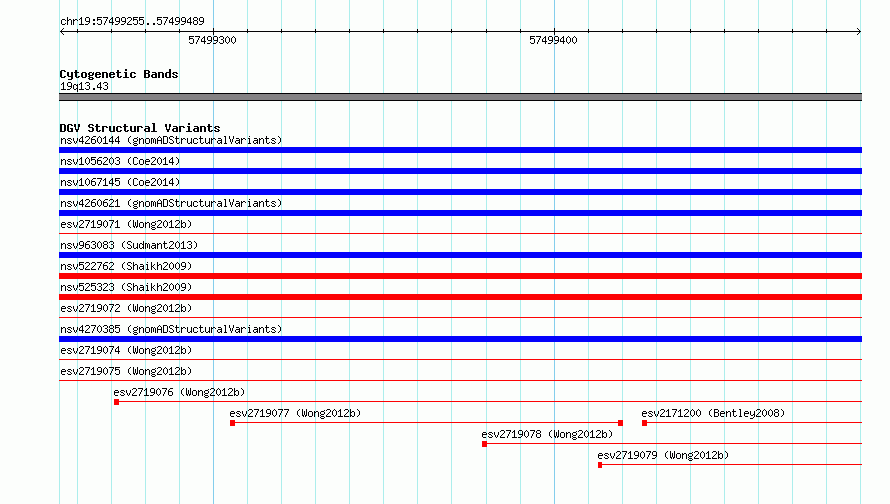Select the esv2171200 (Bentley2008) label

click(713, 413)
